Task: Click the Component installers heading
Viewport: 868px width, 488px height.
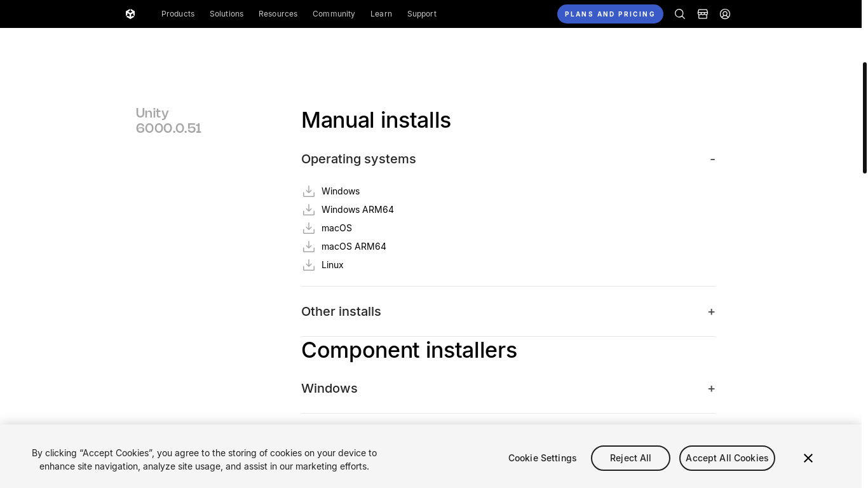Action: click(x=409, y=350)
